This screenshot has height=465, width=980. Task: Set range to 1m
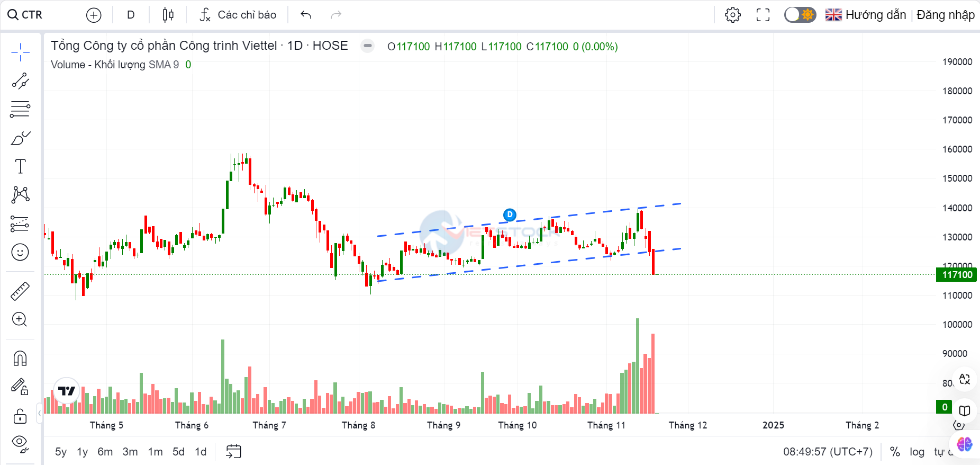click(x=155, y=452)
